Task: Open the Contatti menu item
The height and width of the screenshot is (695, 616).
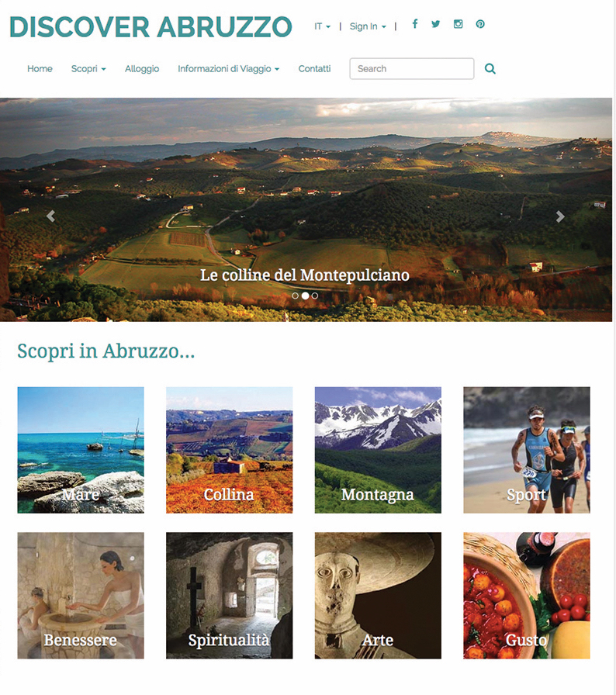Action: click(x=314, y=69)
